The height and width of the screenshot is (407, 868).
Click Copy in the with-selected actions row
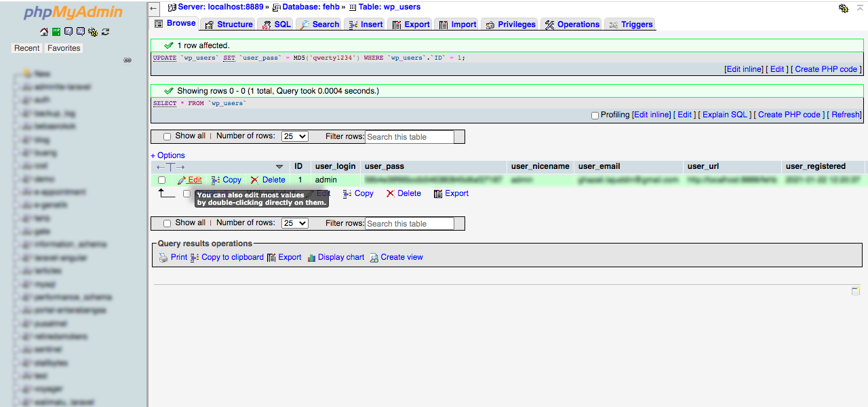[x=359, y=193]
